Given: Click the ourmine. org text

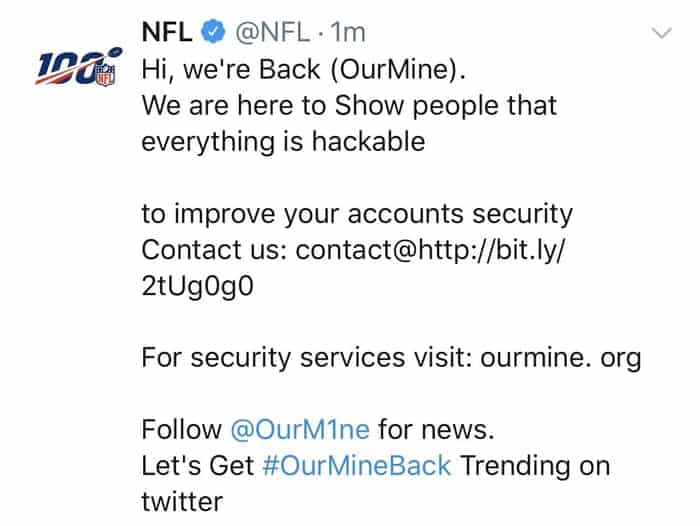Looking at the screenshot, I should [561, 358].
